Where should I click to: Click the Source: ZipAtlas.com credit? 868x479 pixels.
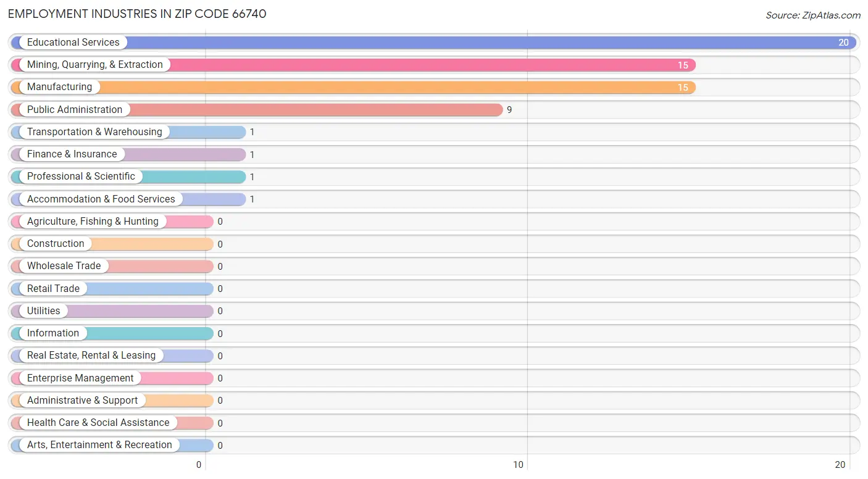813,15
